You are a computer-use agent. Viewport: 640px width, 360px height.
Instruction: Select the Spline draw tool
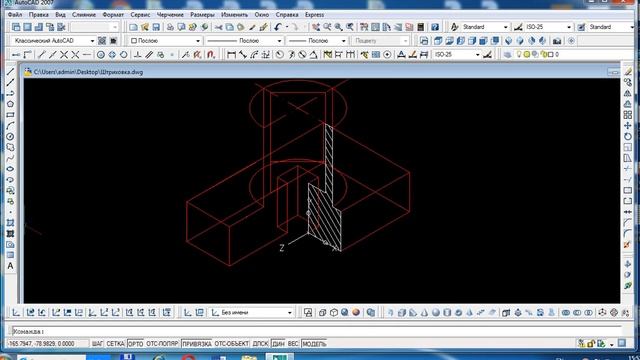[10, 158]
